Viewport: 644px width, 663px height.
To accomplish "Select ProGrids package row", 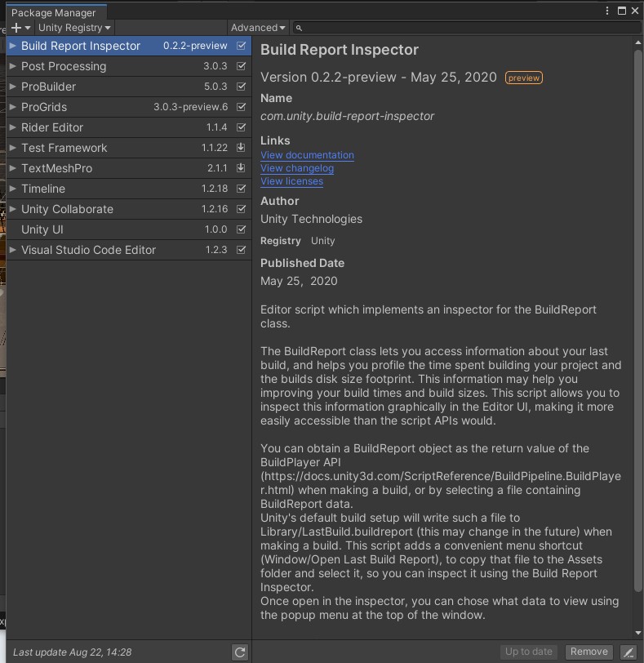I will (x=129, y=107).
